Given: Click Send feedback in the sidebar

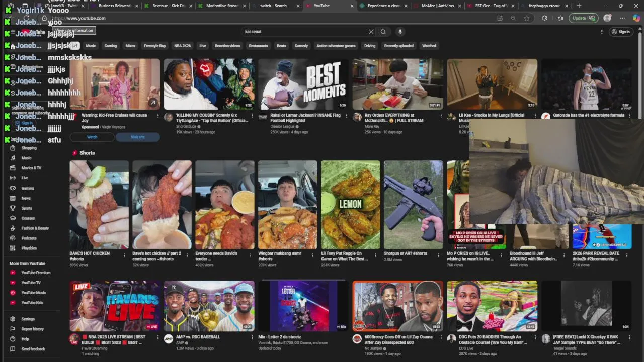Looking at the screenshot, I should click(x=33, y=349).
